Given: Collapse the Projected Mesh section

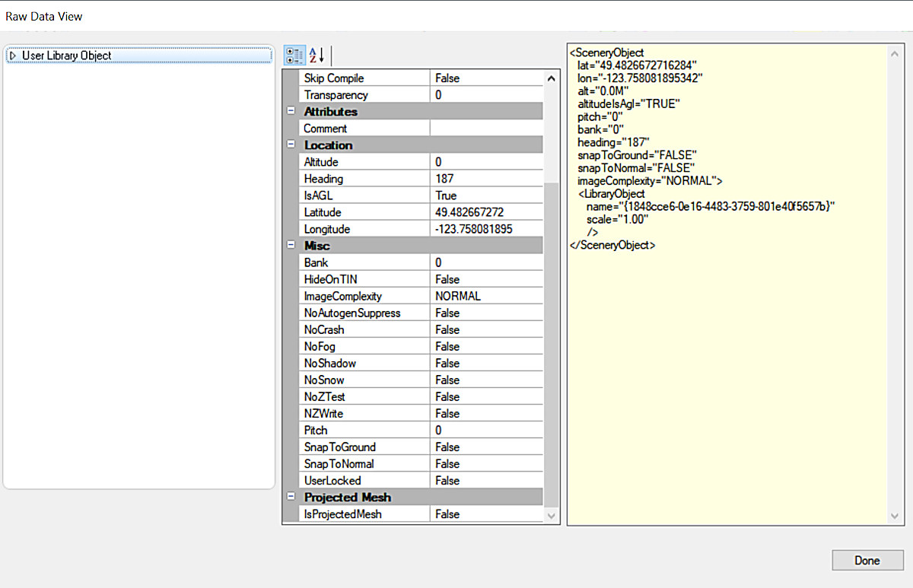Looking at the screenshot, I should (291, 497).
